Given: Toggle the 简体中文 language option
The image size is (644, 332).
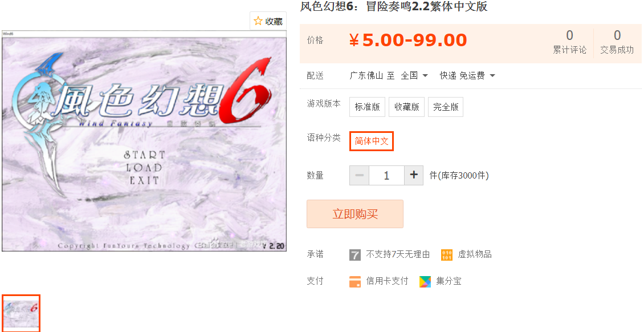Looking at the screenshot, I should click(x=372, y=141).
